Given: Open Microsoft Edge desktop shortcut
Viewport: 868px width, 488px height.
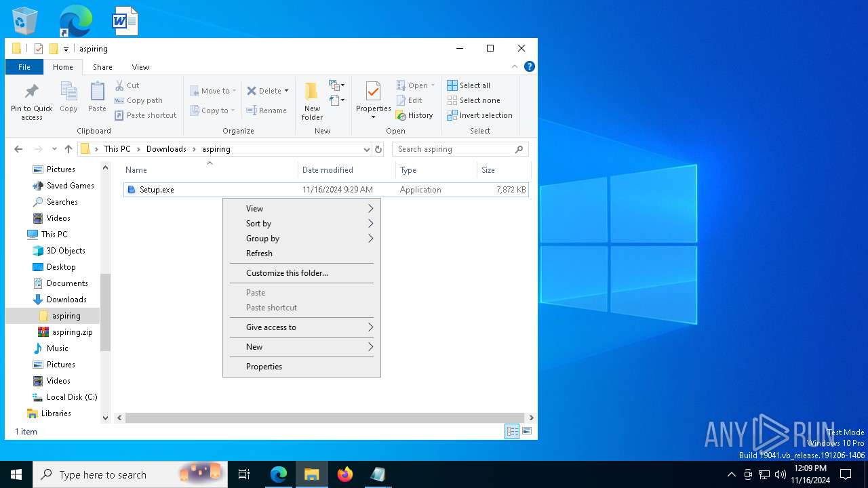Looking at the screenshot, I should click(75, 21).
